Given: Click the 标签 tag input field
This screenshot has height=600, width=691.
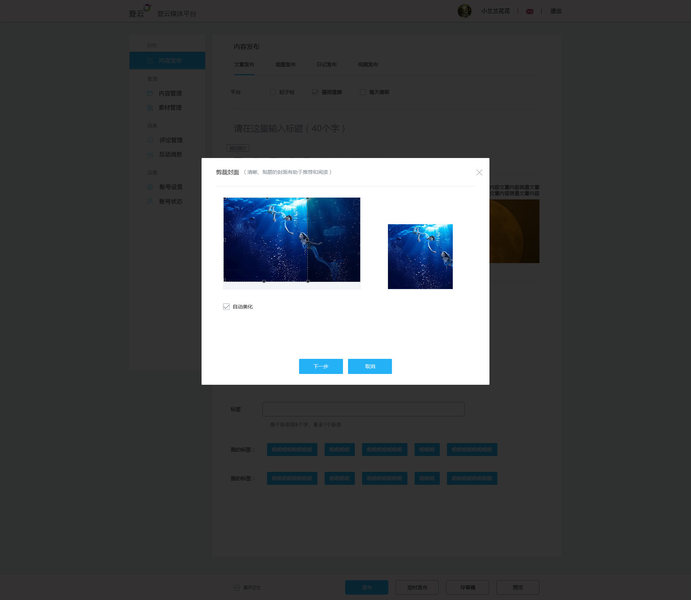Looking at the screenshot, I should (x=364, y=409).
